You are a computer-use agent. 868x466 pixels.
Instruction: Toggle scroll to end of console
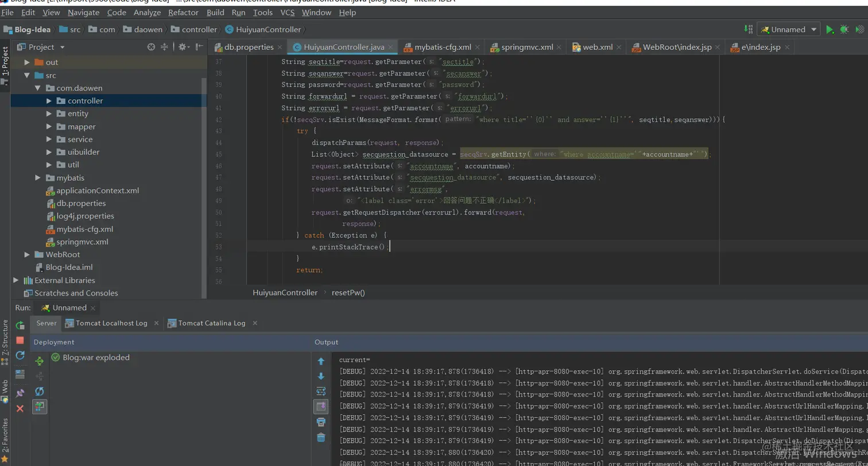(x=321, y=407)
